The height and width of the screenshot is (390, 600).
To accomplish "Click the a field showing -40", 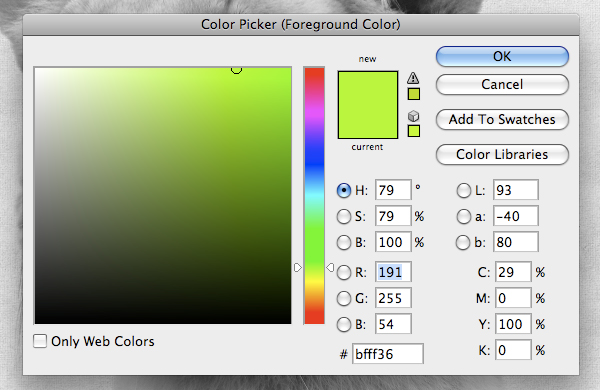I will [515, 216].
